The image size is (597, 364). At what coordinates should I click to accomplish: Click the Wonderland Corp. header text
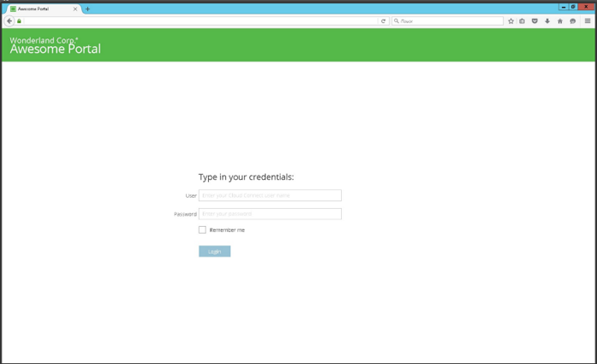coord(43,39)
